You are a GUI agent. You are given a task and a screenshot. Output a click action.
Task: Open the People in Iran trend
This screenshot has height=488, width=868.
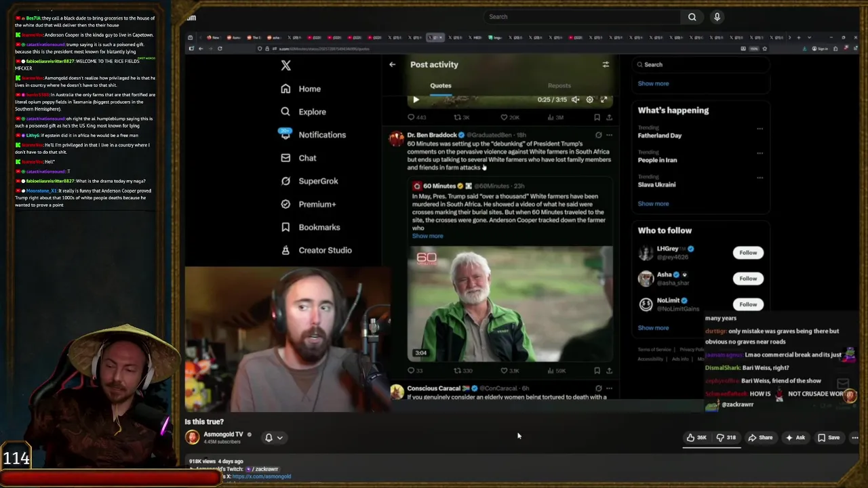(x=657, y=160)
